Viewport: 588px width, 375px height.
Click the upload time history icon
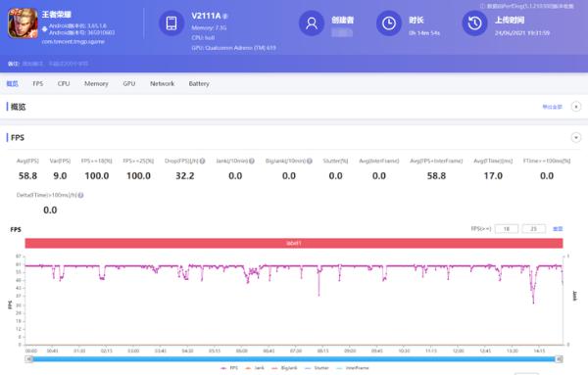[474, 23]
